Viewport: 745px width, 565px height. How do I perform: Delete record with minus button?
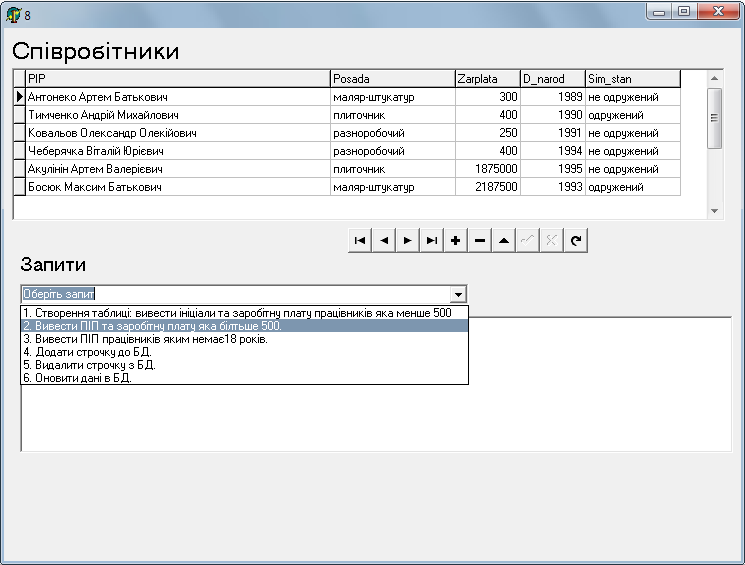480,240
